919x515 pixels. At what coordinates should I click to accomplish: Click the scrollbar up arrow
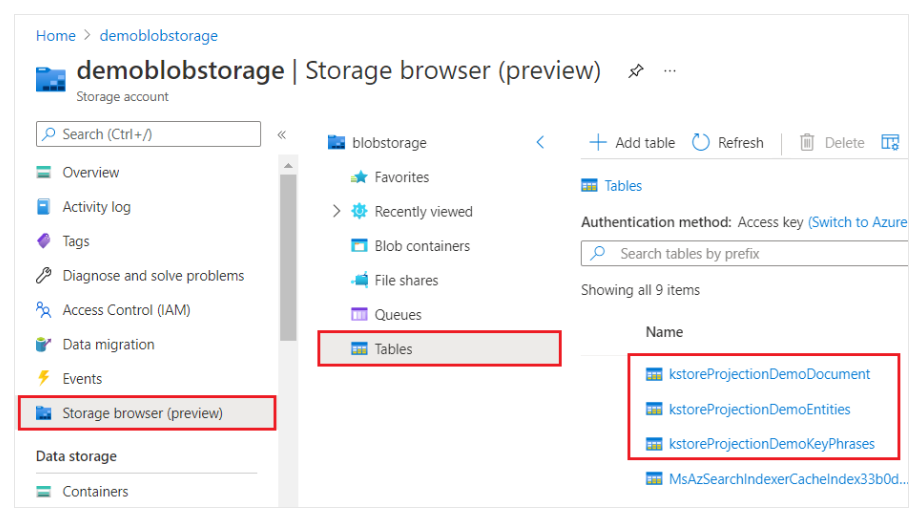288,166
